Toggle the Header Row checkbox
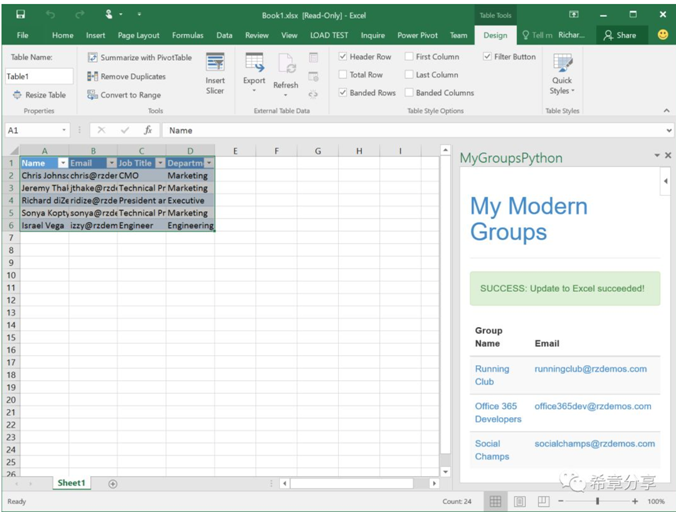This screenshot has width=676, height=512. click(x=343, y=56)
